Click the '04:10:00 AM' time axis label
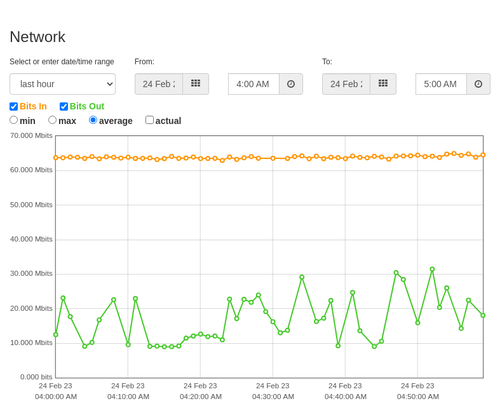Screen dimensions: 500x403 pyautogui.click(x=128, y=397)
